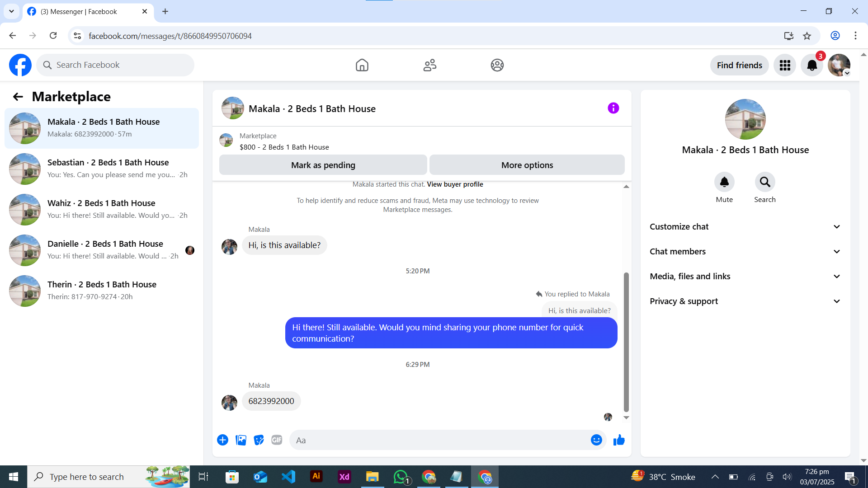
Task: Open Therin's 2 Beds 1 Bath conversation
Action: click(x=102, y=291)
